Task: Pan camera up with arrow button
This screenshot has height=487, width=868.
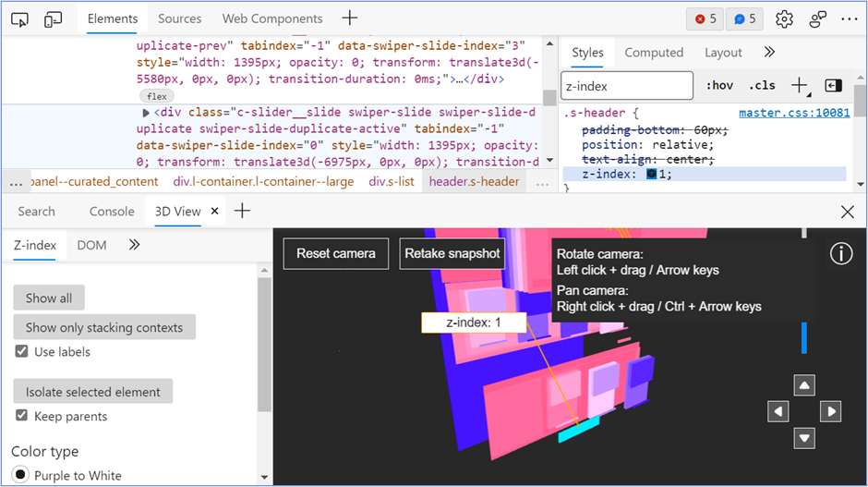Action: [805, 385]
